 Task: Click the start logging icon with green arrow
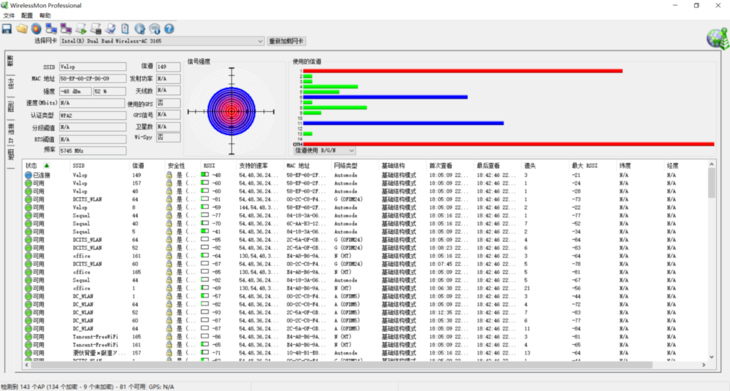coord(81,29)
